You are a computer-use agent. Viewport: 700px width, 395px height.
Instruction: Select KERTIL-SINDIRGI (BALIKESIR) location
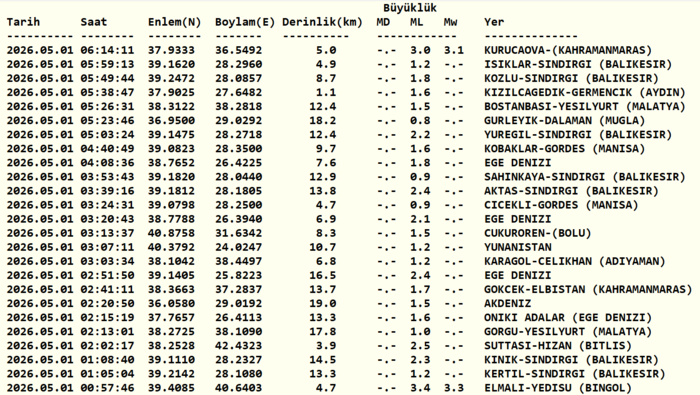coord(575,374)
